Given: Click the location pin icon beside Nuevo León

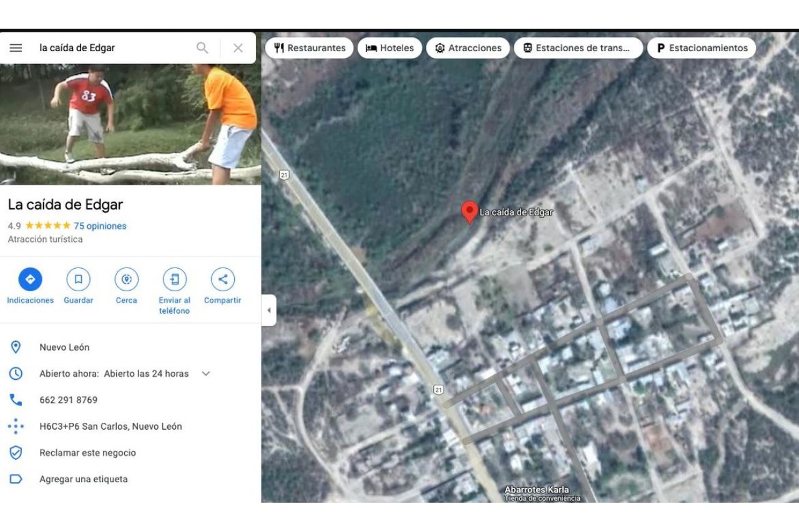Looking at the screenshot, I should coord(16,347).
